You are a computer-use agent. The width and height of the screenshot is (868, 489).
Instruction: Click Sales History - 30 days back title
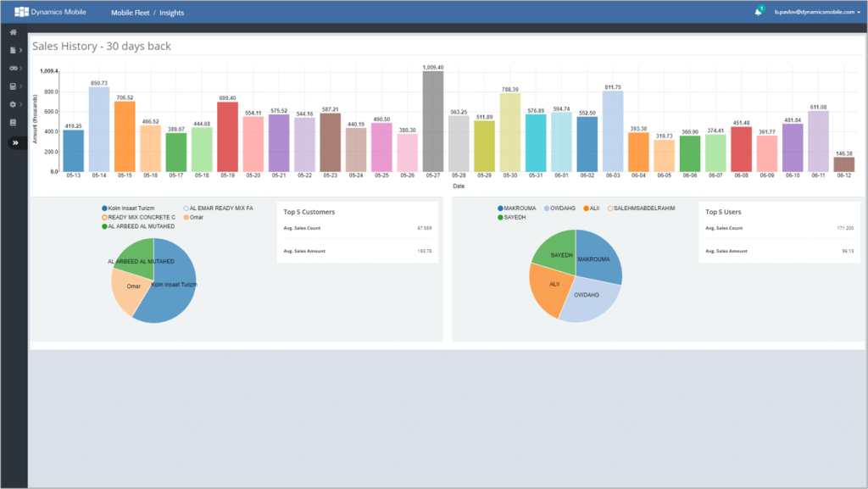(x=102, y=47)
